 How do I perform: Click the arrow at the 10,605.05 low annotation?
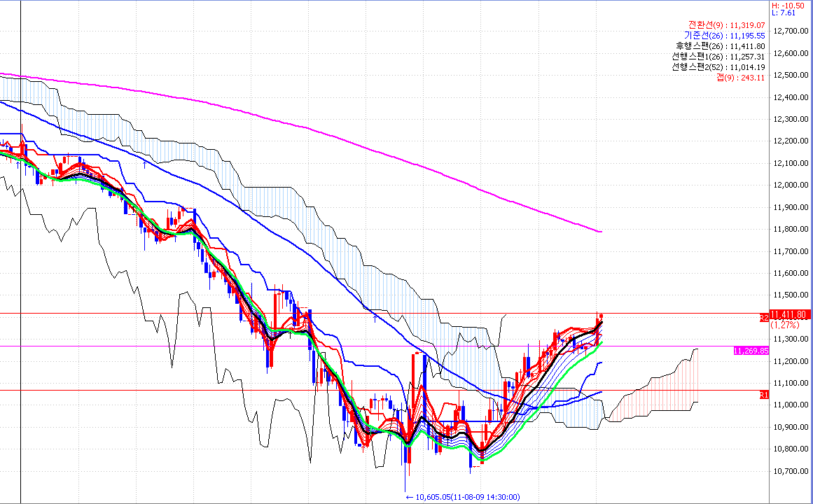410,497
